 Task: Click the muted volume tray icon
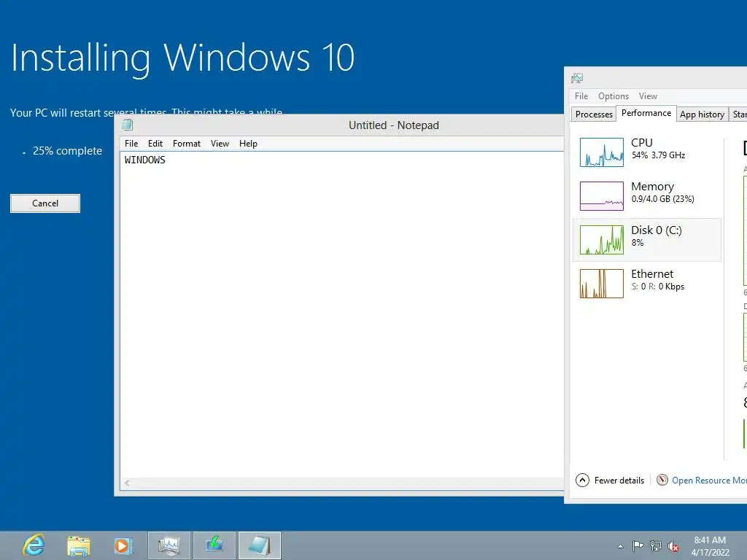[x=673, y=546]
